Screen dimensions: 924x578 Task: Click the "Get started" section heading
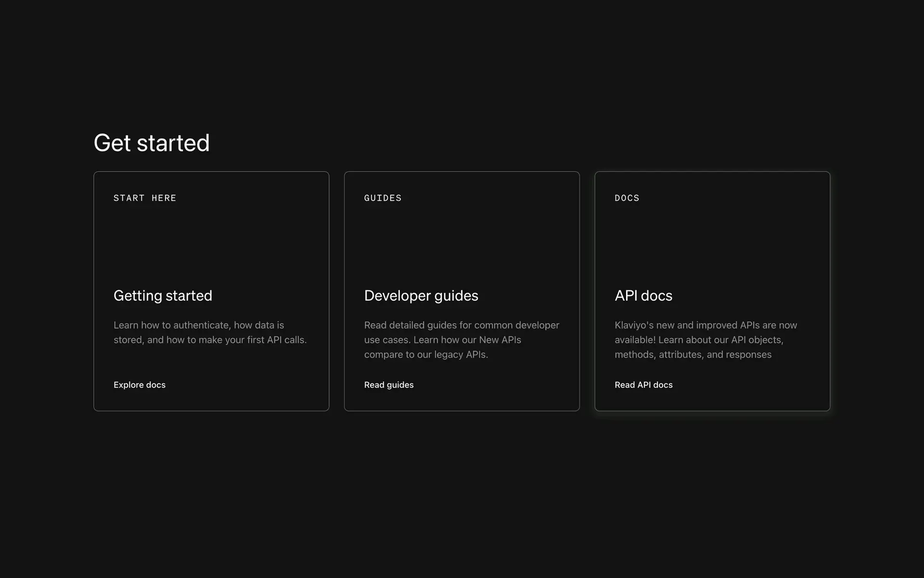pos(152,143)
